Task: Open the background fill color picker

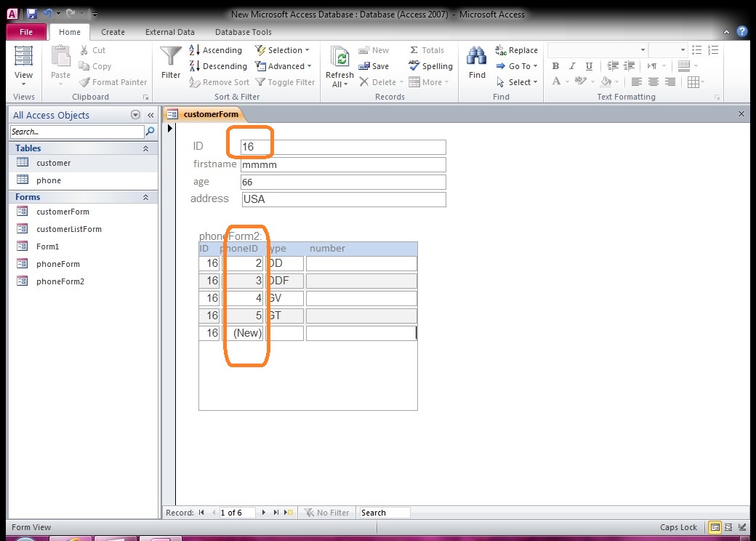Action: (x=609, y=81)
